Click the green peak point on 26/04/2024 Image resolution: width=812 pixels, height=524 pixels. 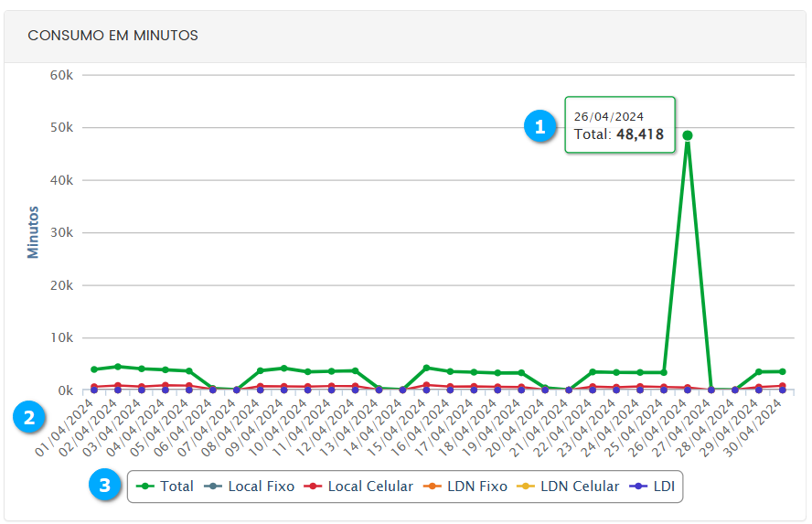pyautogui.click(x=687, y=135)
